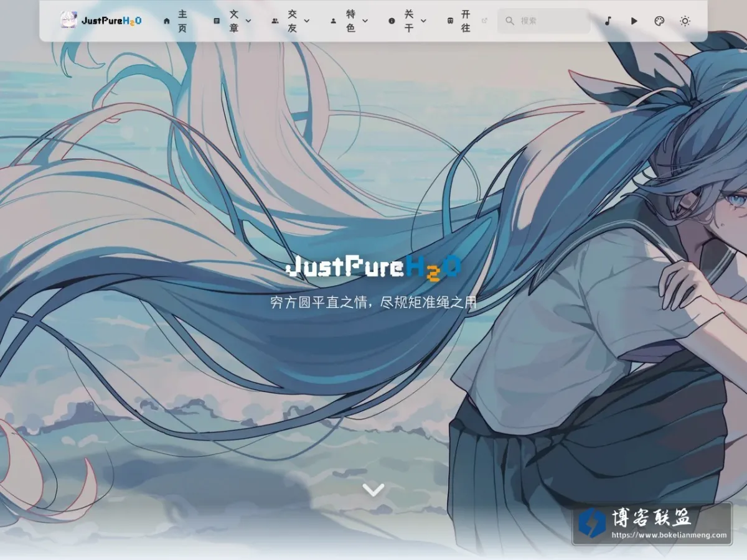This screenshot has height=560, width=747.
Task: Click the people icon beside 交友
Action: coord(275,21)
